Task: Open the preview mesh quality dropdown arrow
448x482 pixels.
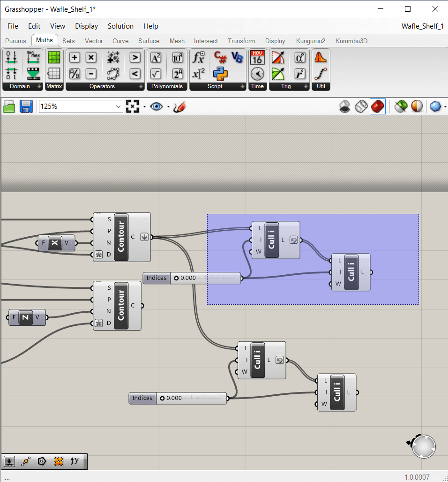Action: point(445,107)
